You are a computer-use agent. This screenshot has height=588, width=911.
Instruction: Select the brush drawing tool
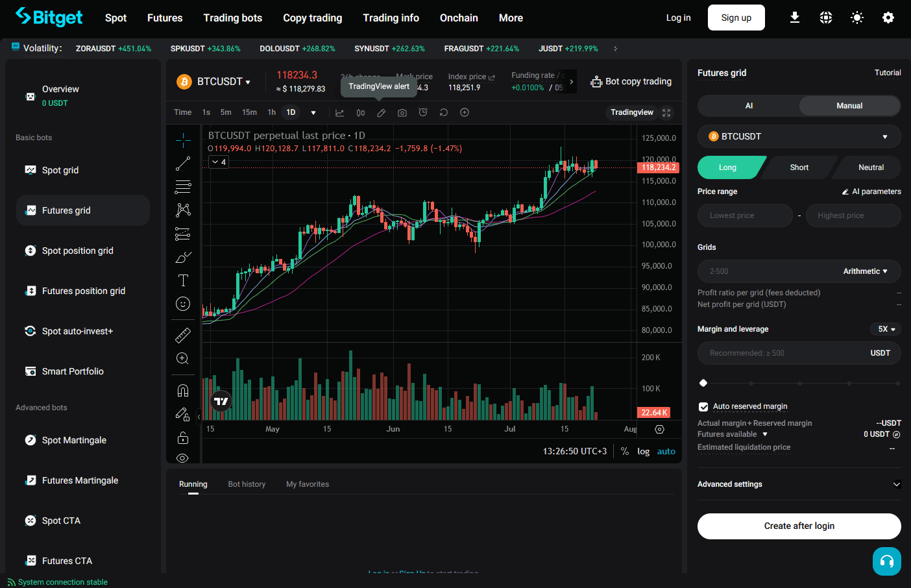[183, 257]
